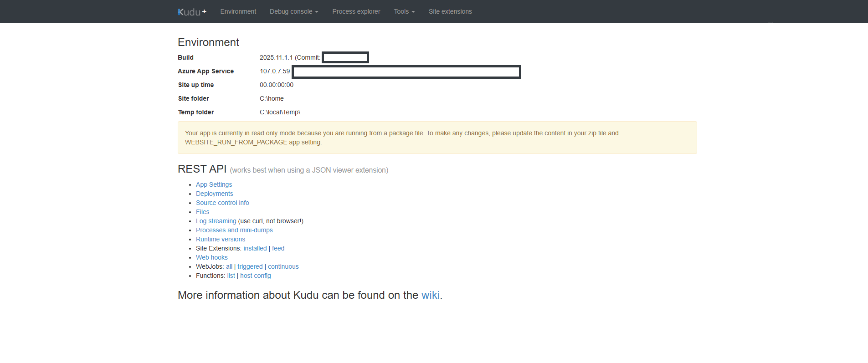Click Source control info link
Image resolution: width=868 pixels, height=363 pixels.
pos(222,203)
